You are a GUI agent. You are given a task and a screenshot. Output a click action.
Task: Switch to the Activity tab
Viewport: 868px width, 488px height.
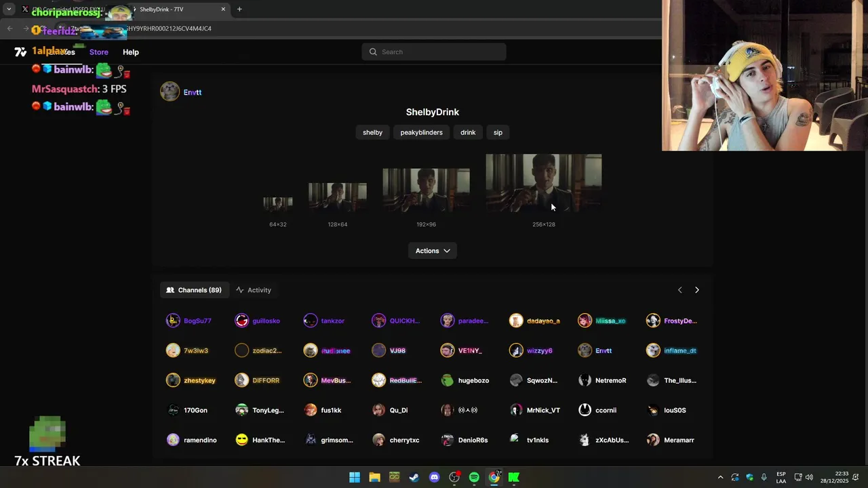point(253,290)
